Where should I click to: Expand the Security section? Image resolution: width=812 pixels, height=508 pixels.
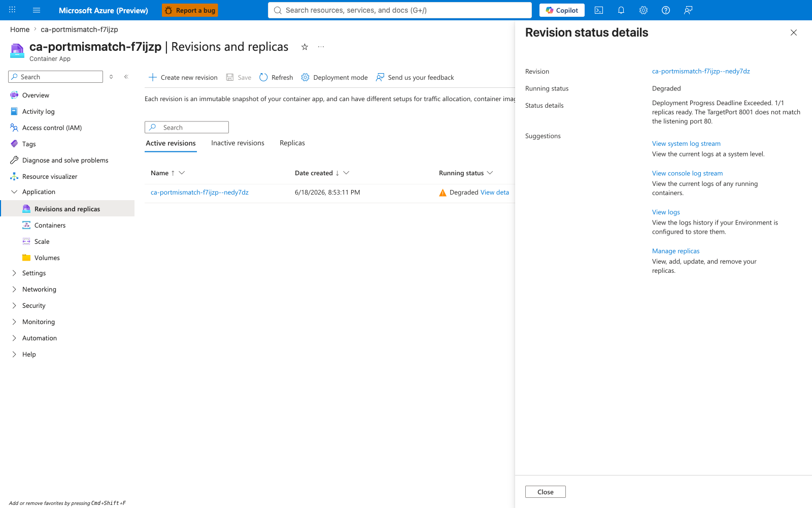click(14, 305)
